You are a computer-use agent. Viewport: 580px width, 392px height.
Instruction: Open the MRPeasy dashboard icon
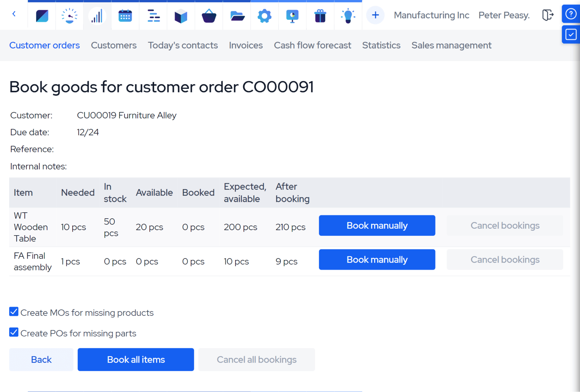point(41,15)
